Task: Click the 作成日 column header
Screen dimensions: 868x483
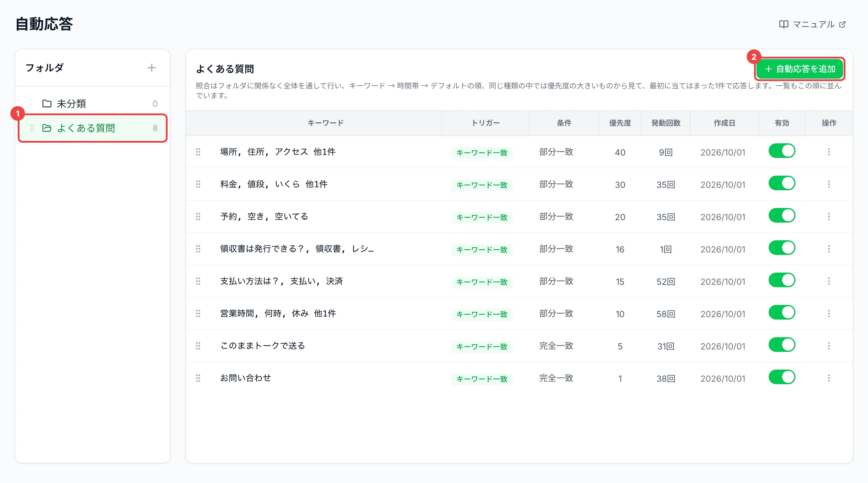Action: click(724, 123)
